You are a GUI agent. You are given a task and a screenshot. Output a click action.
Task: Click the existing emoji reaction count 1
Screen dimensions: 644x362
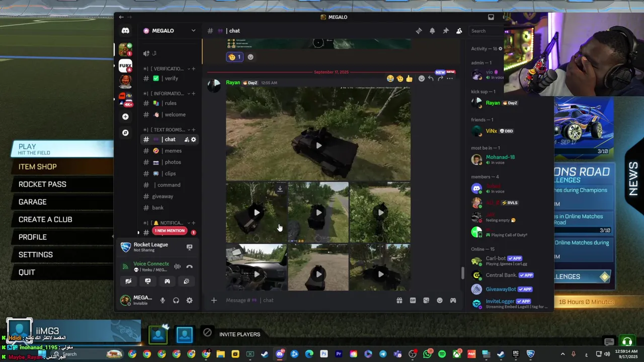coord(234,57)
